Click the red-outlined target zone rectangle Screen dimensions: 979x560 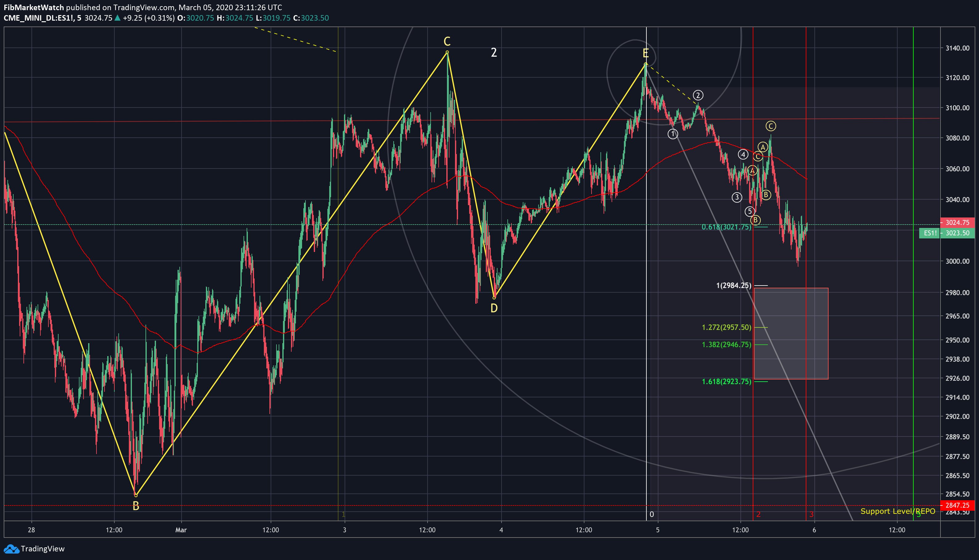791,334
